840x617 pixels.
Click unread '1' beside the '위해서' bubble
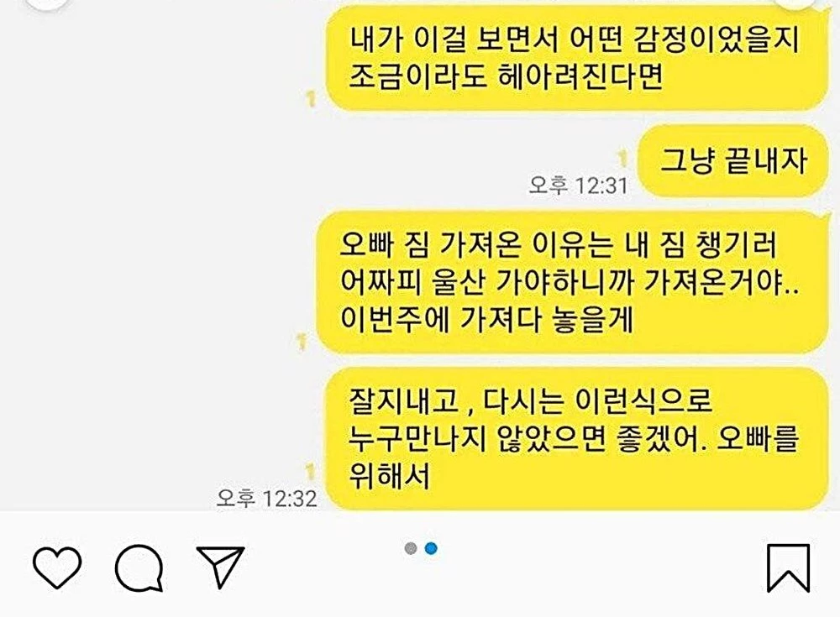tap(310, 471)
